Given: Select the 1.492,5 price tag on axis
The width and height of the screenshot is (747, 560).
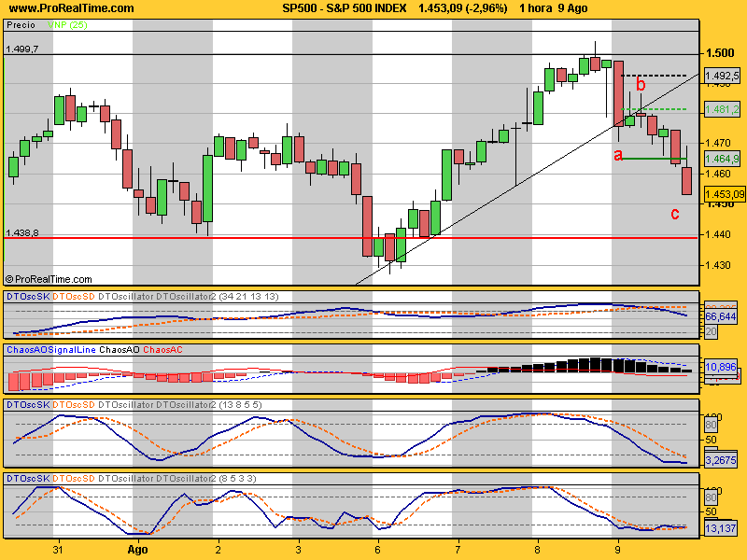Looking at the screenshot, I should click(x=722, y=77).
